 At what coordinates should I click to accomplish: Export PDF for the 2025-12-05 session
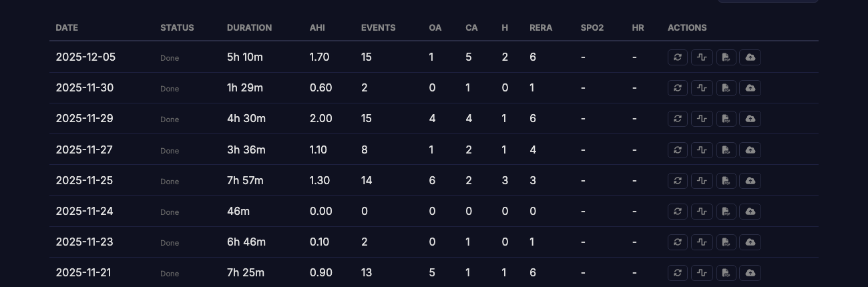(726, 57)
